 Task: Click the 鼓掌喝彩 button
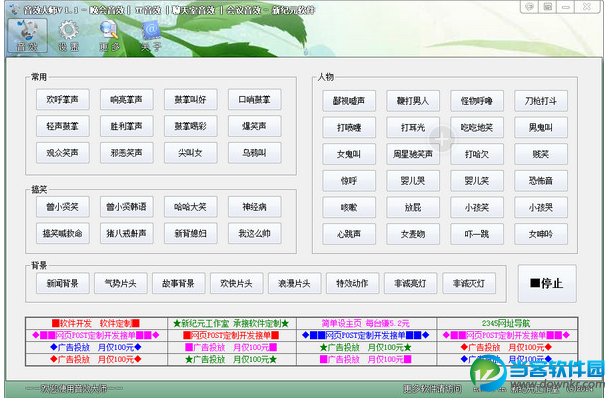pyautogui.click(x=191, y=126)
